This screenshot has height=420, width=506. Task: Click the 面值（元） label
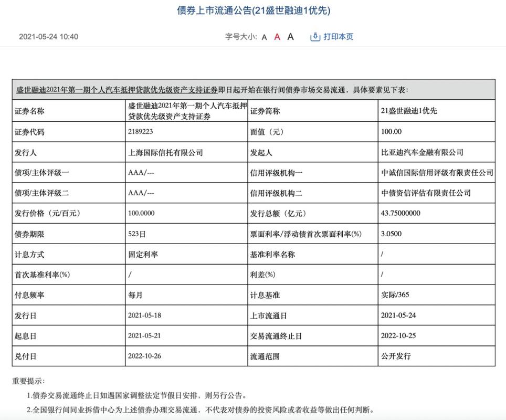tap(267, 132)
